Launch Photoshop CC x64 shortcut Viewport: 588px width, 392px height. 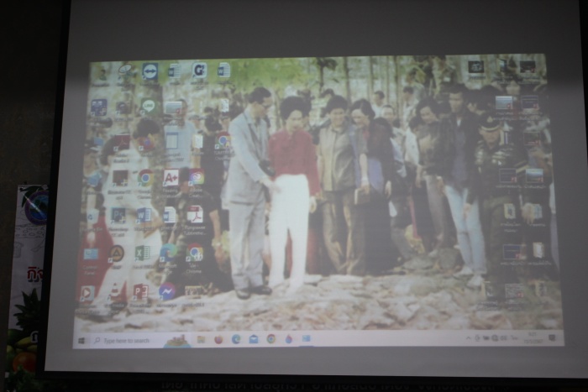tap(119, 215)
